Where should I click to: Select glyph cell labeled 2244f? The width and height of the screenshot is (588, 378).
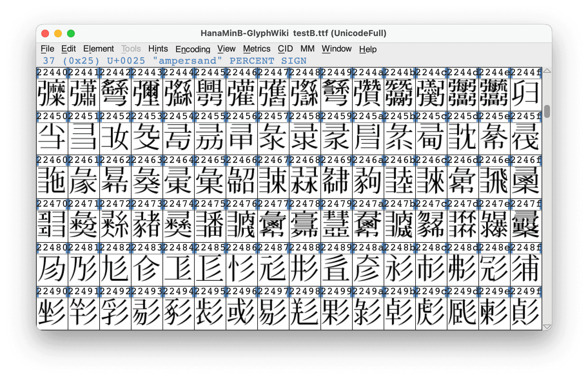coord(526,94)
